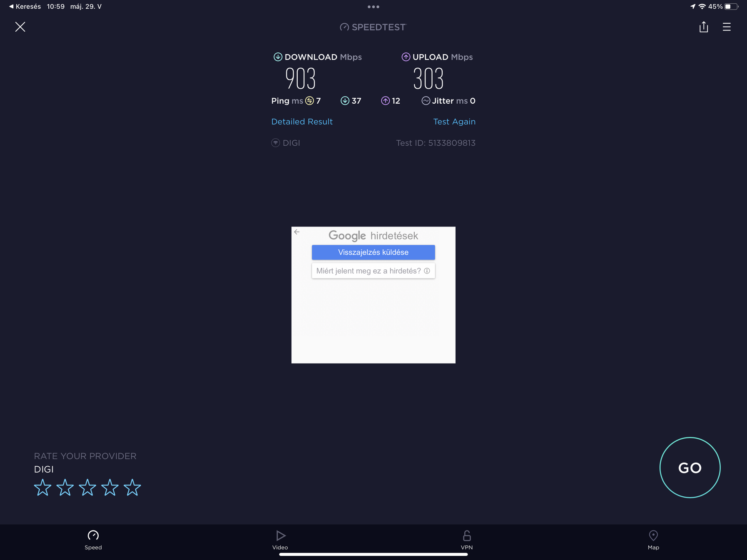
Task: Tap the location arrow status icon
Action: [x=693, y=7]
